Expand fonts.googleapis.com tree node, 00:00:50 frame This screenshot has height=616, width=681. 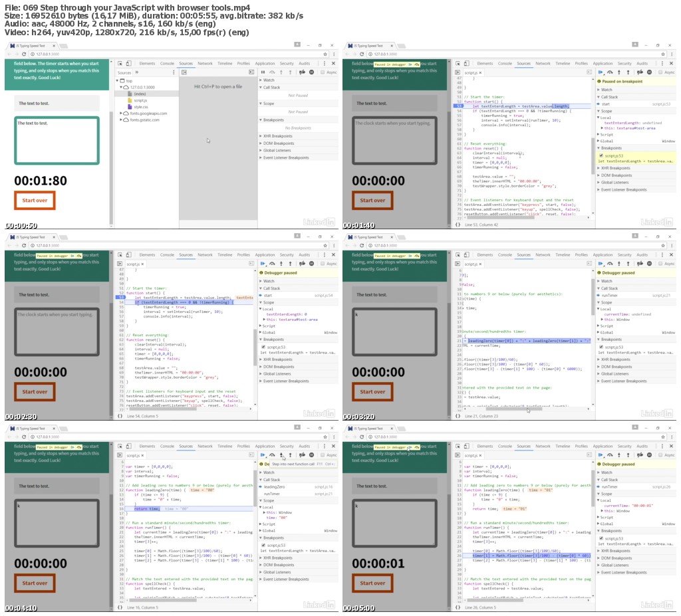click(x=122, y=114)
